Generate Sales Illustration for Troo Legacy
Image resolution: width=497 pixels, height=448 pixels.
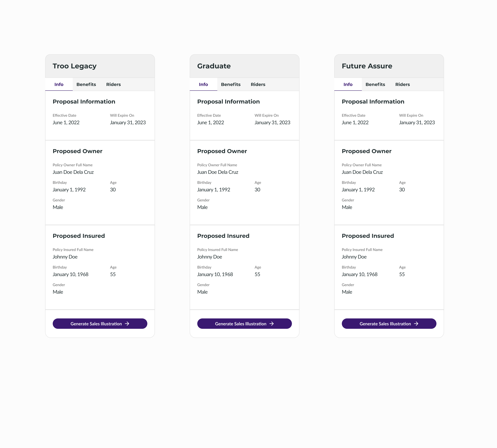point(100,324)
